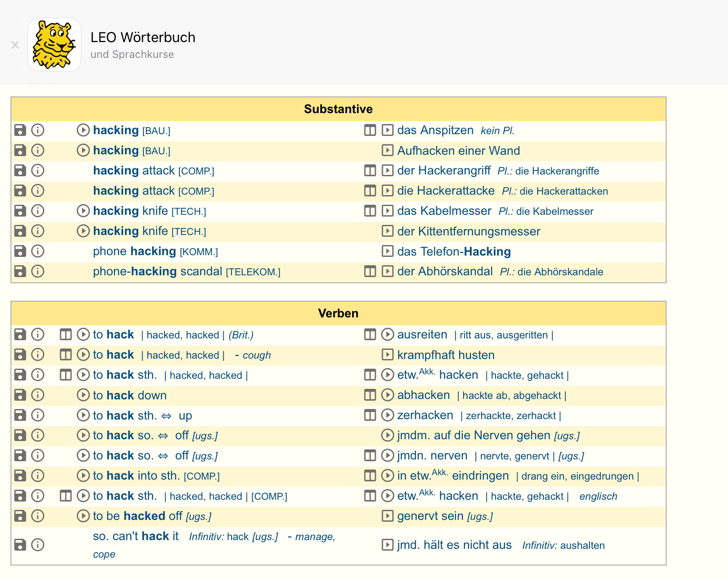
Task: Open inflection table for 'der Hackerangriff'
Action: pos(370,171)
